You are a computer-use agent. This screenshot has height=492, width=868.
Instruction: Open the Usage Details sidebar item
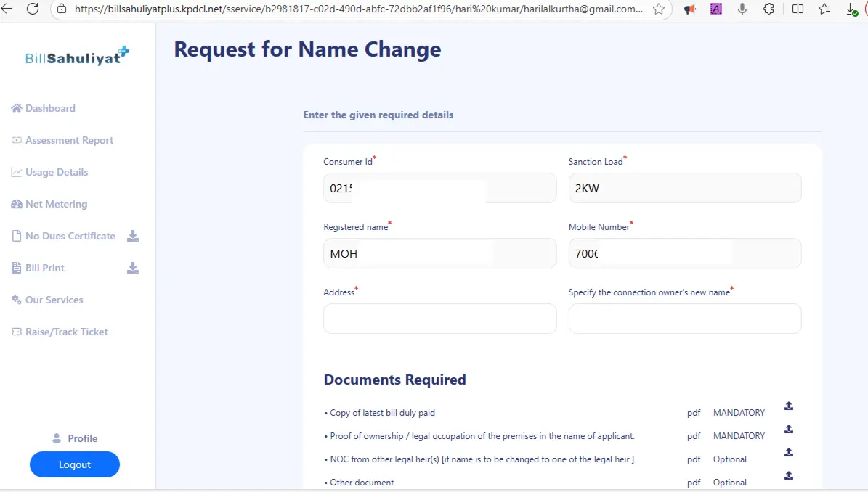click(57, 172)
